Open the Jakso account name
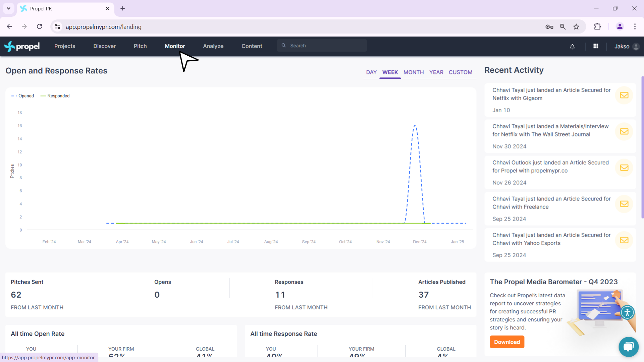This screenshot has height=362, width=644. pos(622,47)
